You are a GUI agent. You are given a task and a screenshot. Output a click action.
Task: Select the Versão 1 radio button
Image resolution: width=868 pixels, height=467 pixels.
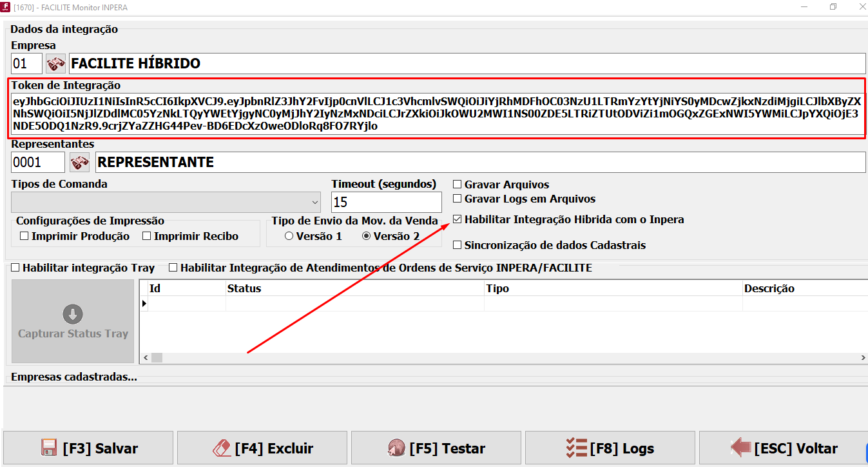(289, 236)
